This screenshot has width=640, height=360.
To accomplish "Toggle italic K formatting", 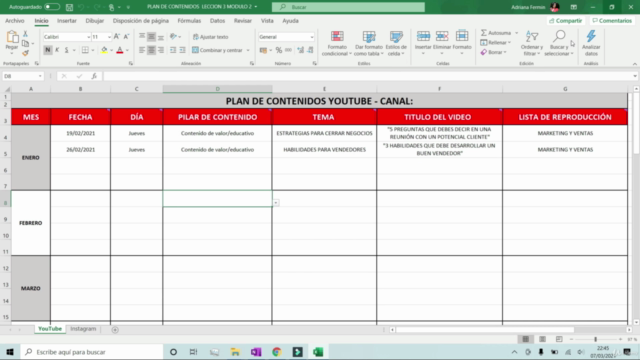I will 57,50.
